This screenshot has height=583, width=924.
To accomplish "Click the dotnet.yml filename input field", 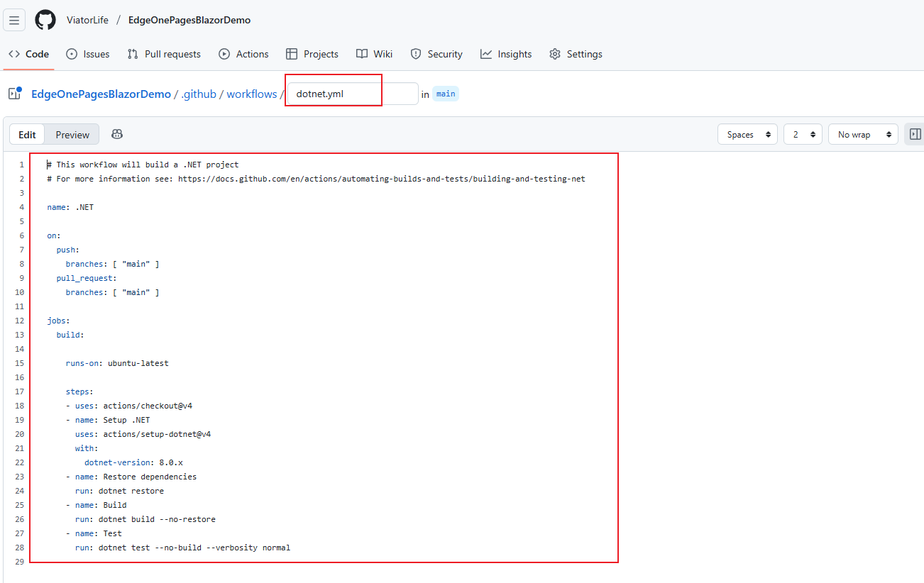I will 353,94.
